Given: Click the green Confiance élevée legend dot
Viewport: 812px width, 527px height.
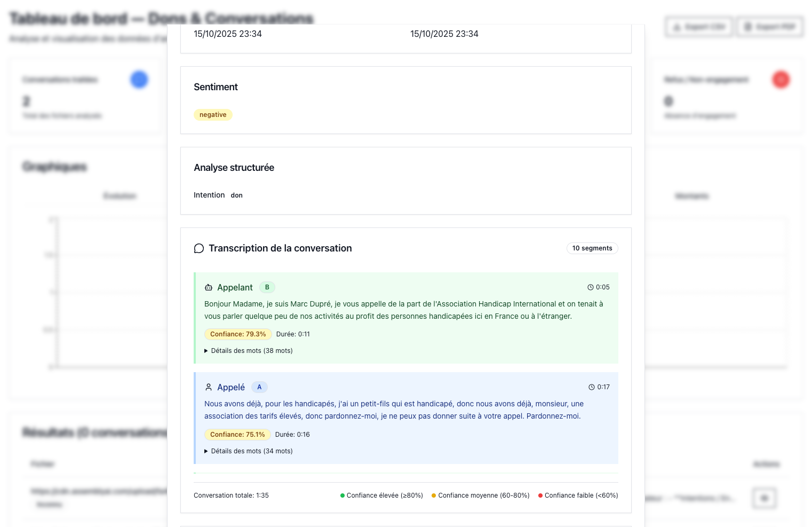Looking at the screenshot, I should tap(343, 495).
